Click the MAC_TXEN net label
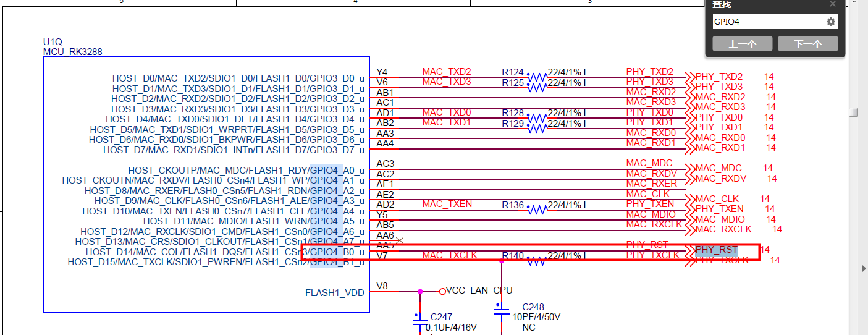868x335 pixels. click(447, 204)
